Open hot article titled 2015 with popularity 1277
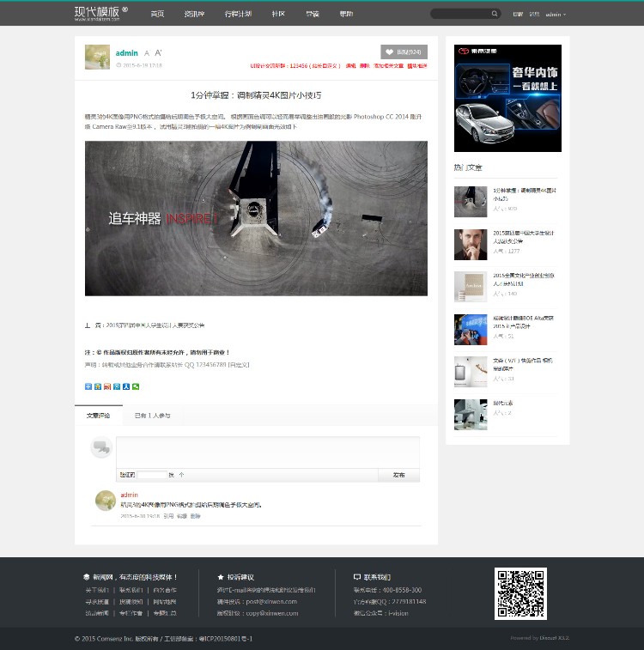Screen dimensions: 644x650 pos(524,237)
